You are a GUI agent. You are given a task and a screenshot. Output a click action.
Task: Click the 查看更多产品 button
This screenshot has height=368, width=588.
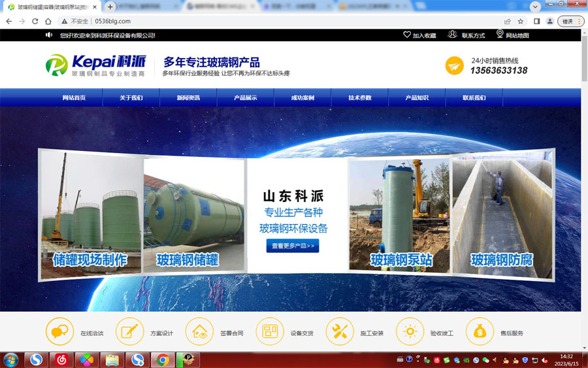(x=292, y=246)
